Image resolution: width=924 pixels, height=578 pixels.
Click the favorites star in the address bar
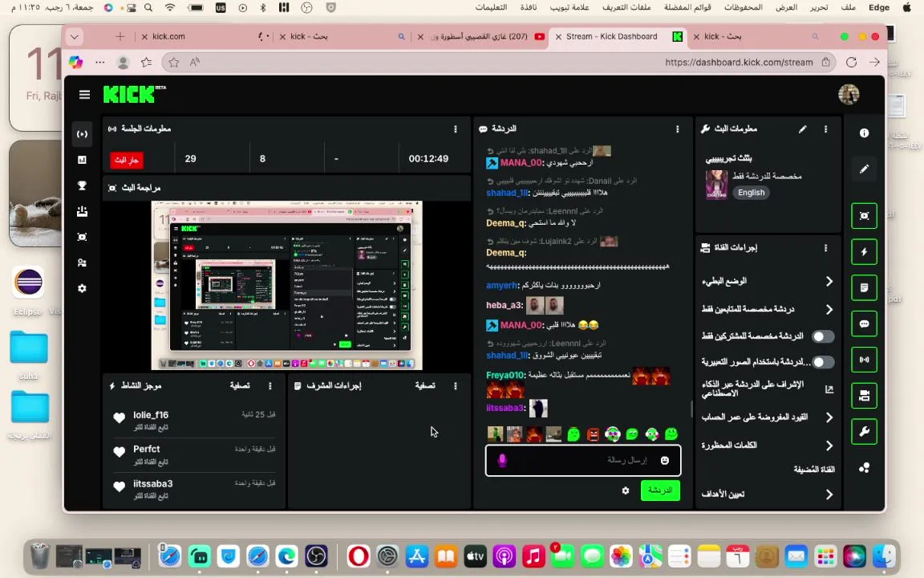pyautogui.click(x=173, y=62)
